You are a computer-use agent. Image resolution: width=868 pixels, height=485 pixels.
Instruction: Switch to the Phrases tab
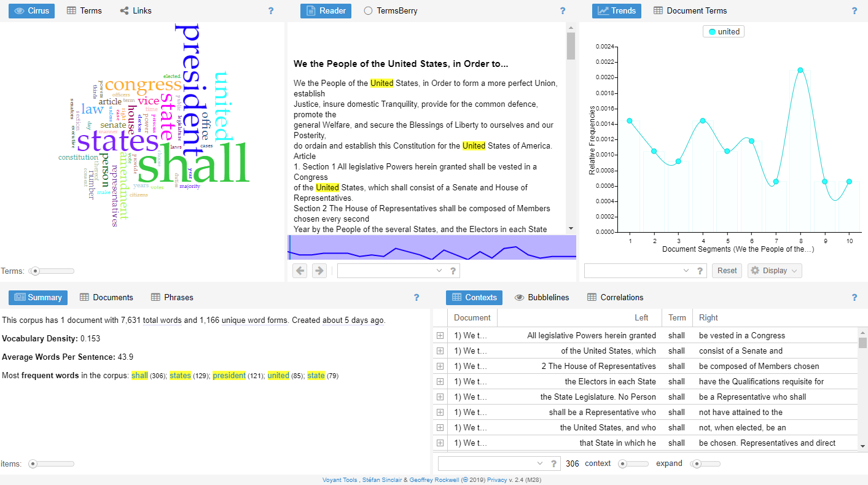[172, 297]
